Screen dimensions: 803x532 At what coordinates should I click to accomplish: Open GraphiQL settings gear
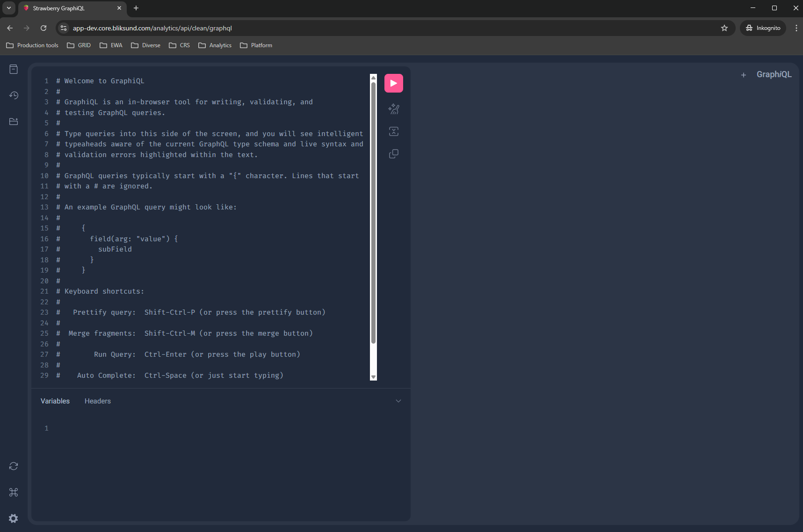click(x=14, y=518)
